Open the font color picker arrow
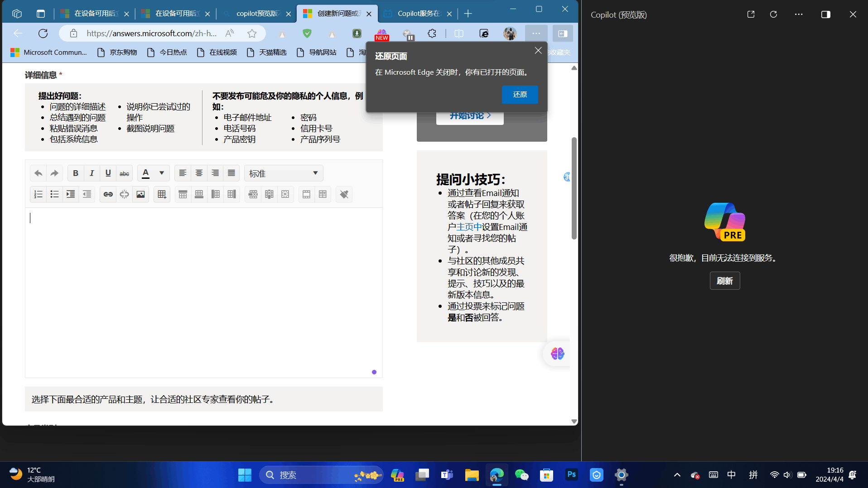This screenshot has height=488, width=868. (162, 173)
